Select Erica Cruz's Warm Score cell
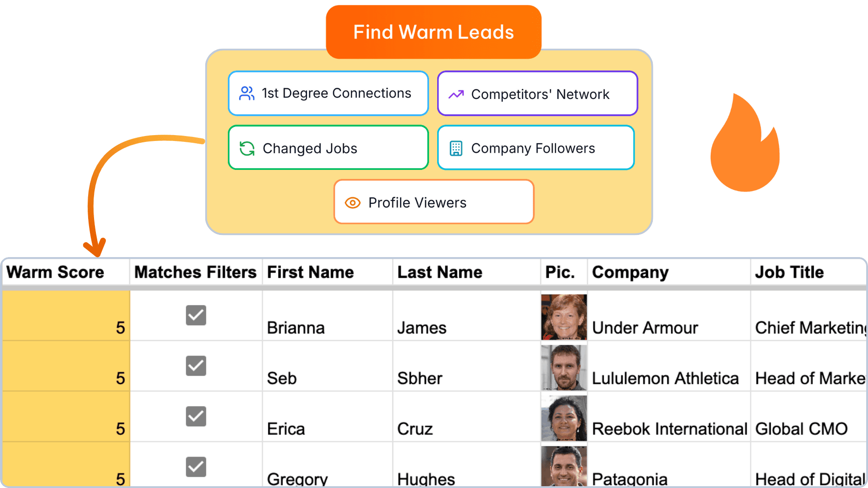 [66, 416]
